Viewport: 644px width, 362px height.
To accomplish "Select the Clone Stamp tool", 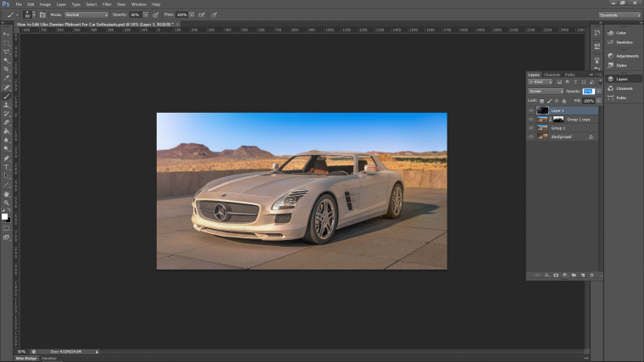I will (x=6, y=105).
